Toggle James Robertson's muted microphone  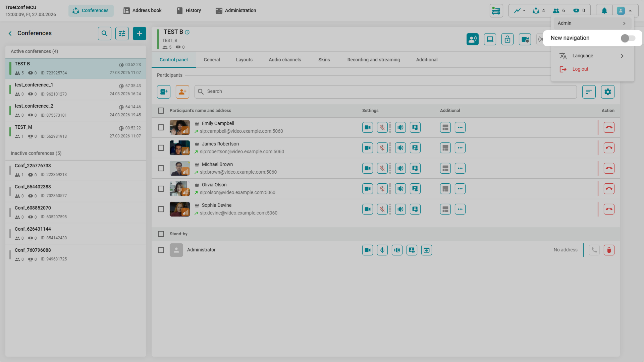[x=382, y=148]
